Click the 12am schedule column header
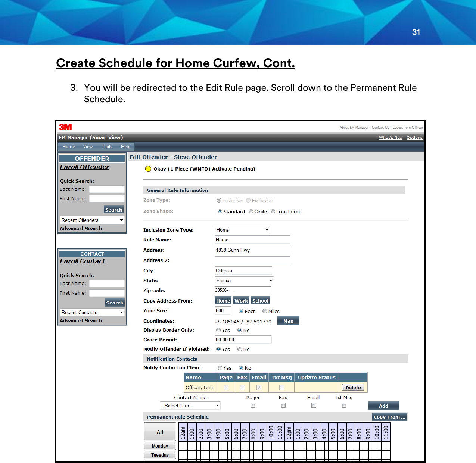476x463 pixels. (183, 432)
